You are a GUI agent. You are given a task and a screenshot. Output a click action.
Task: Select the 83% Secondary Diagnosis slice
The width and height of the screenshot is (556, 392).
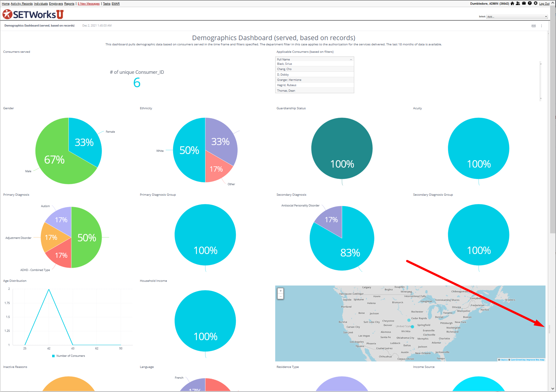(350, 253)
